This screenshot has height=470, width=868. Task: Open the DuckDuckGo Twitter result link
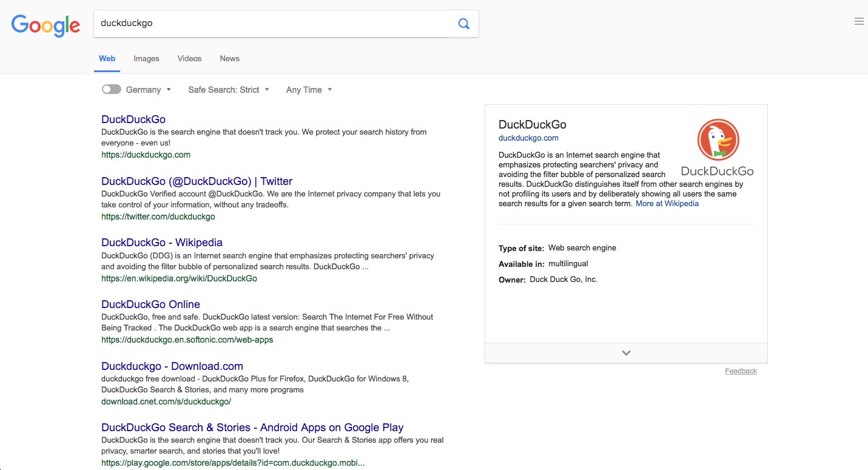point(197,181)
